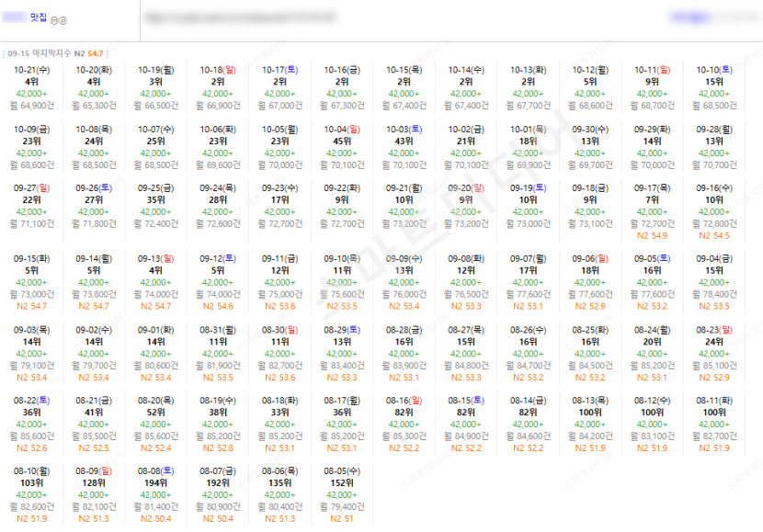Select the 08-06(목) date header
Image resolution: width=763 pixels, height=532 pixels.
click(x=279, y=471)
